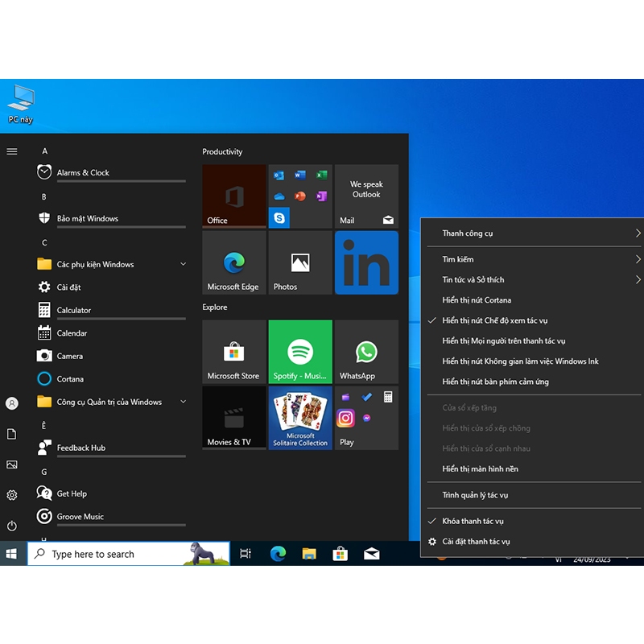
Task: Launch WhatsApp from Start tiles
Action: [366, 352]
